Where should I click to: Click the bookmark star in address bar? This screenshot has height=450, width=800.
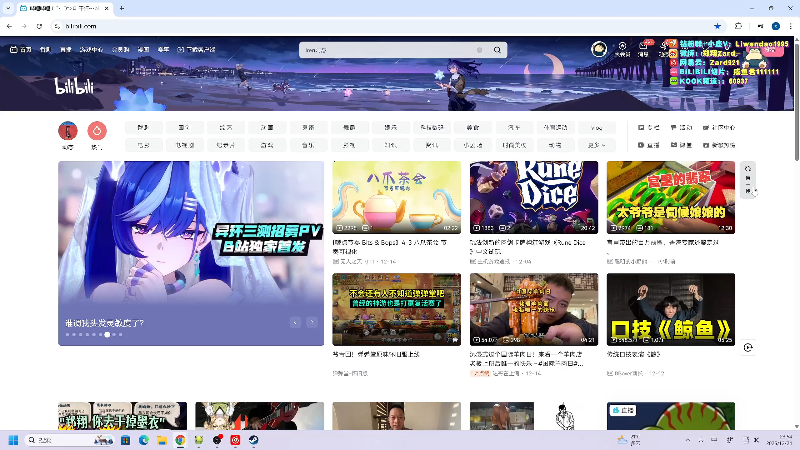[x=717, y=26]
